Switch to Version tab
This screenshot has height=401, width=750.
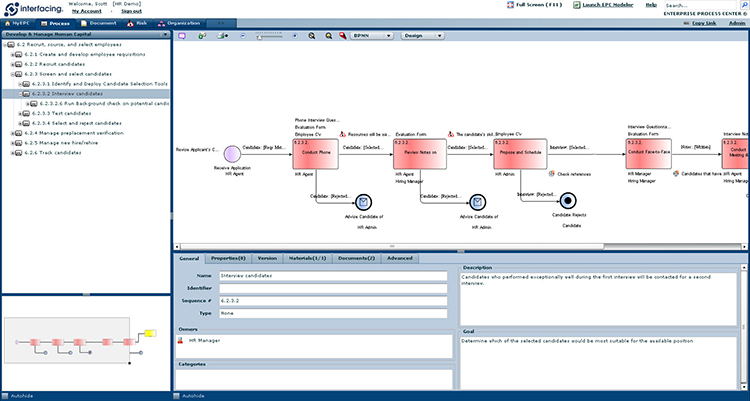pyautogui.click(x=267, y=258)
